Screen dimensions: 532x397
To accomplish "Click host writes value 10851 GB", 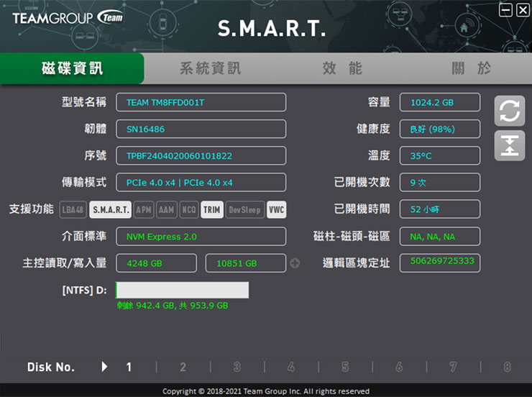I will click(x=246, y=263).
